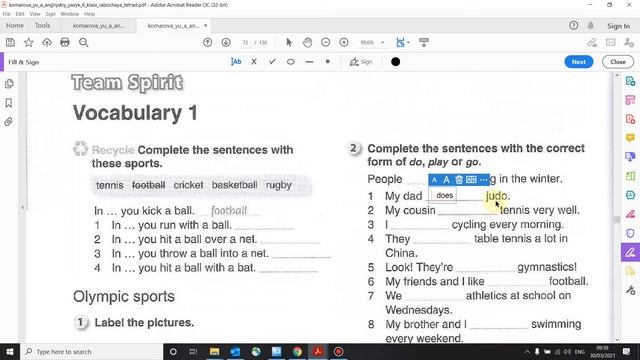Open more options on text field toolbar
This screenshot has width=640, height=360.
click(x=484, y=180)
